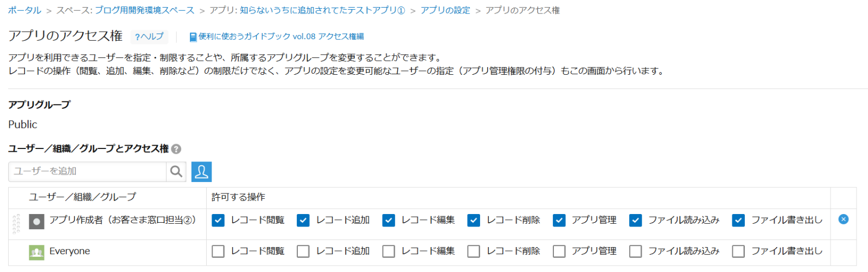Uncheck レコード閲覧 for アプリ作成者

coord(218,221)
